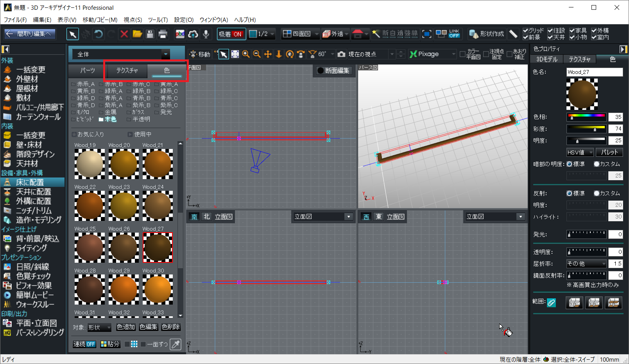629x364 pixels.
Task: Click the red X delete icon
Action: point(124,34)
